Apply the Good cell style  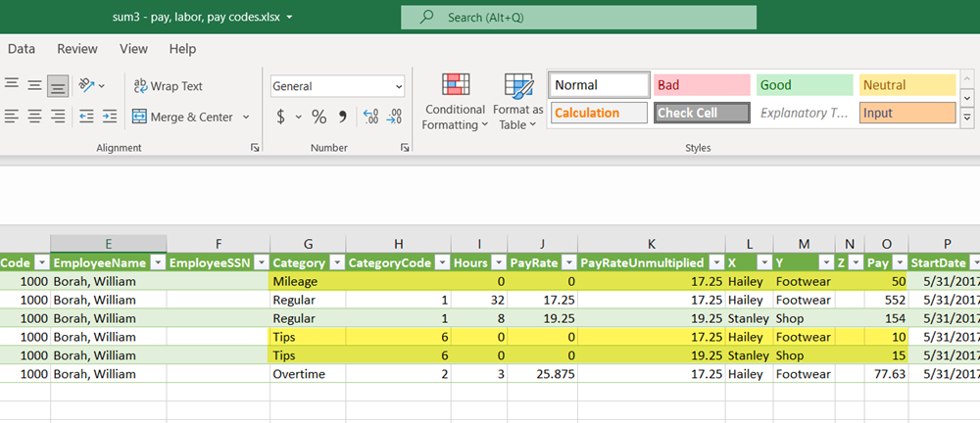point(805,85)
